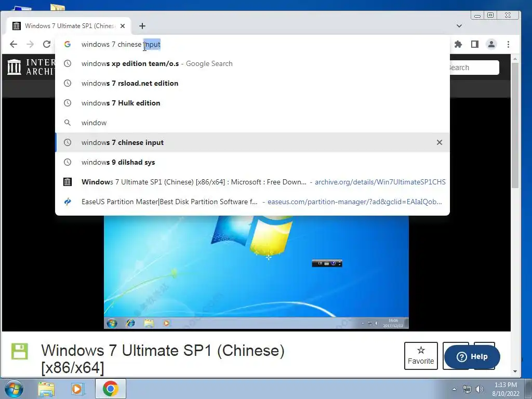
Task: Open the Chrome profile avatar
Action: [x=491, y=44]
